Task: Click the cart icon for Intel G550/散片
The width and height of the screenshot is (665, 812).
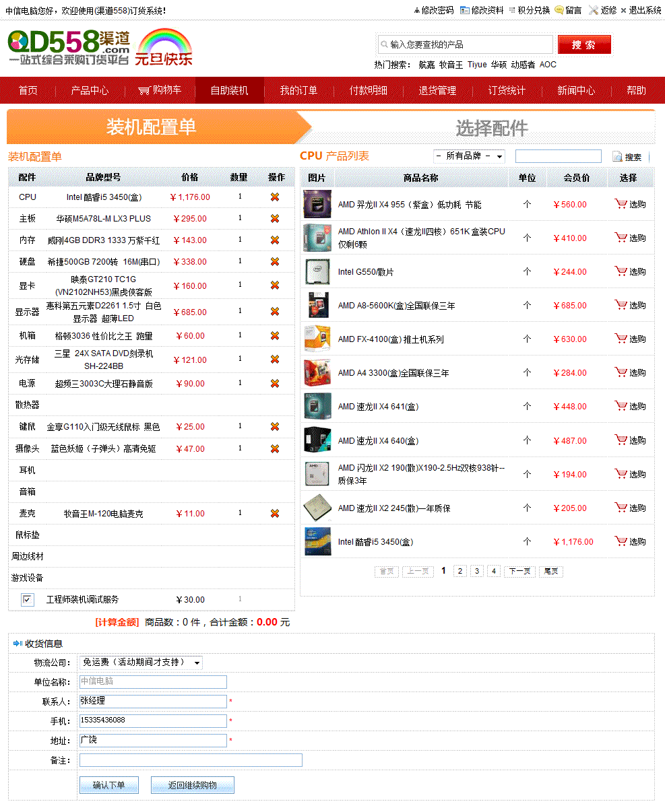Action: (621, 271)
